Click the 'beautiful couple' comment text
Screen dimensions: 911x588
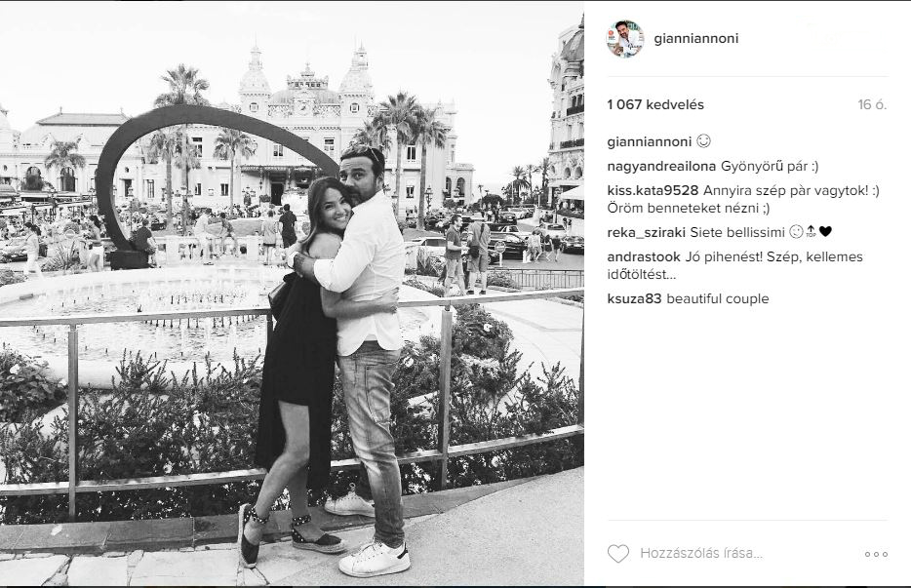tap(718, 298)
